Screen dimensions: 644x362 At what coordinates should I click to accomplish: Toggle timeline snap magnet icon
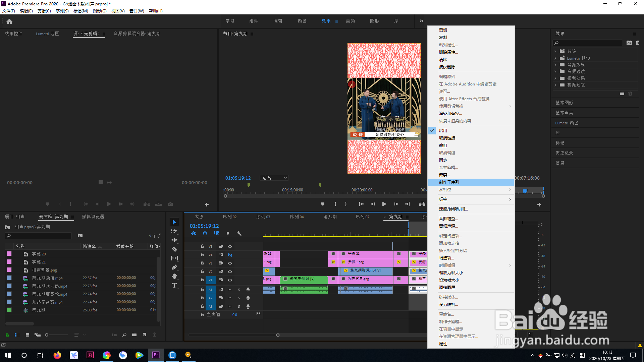205,233
